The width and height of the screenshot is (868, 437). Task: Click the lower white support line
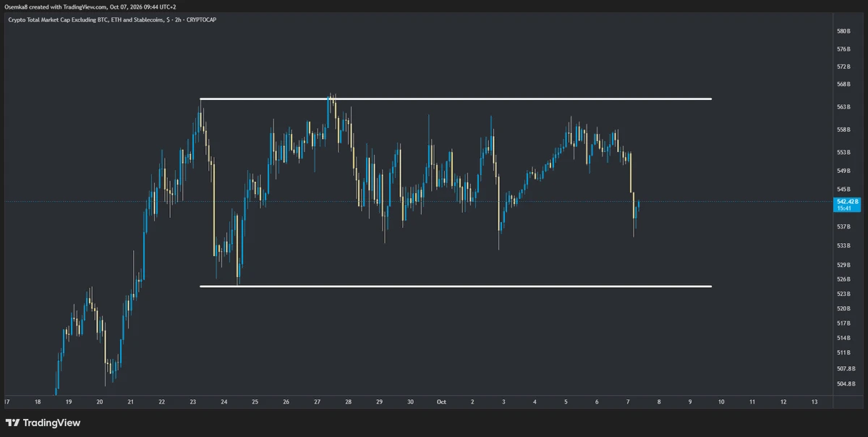(456, 287)
